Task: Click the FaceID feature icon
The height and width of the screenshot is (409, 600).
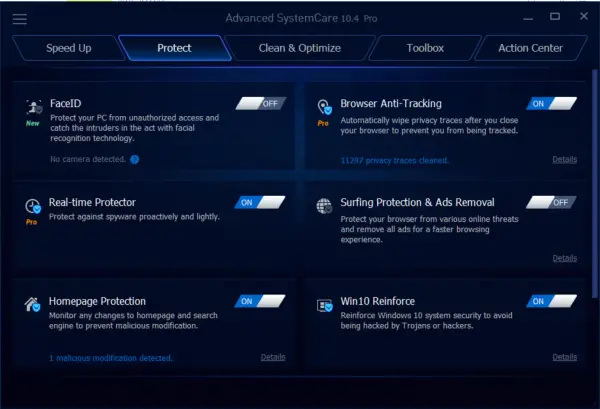Action: point(34,108)
